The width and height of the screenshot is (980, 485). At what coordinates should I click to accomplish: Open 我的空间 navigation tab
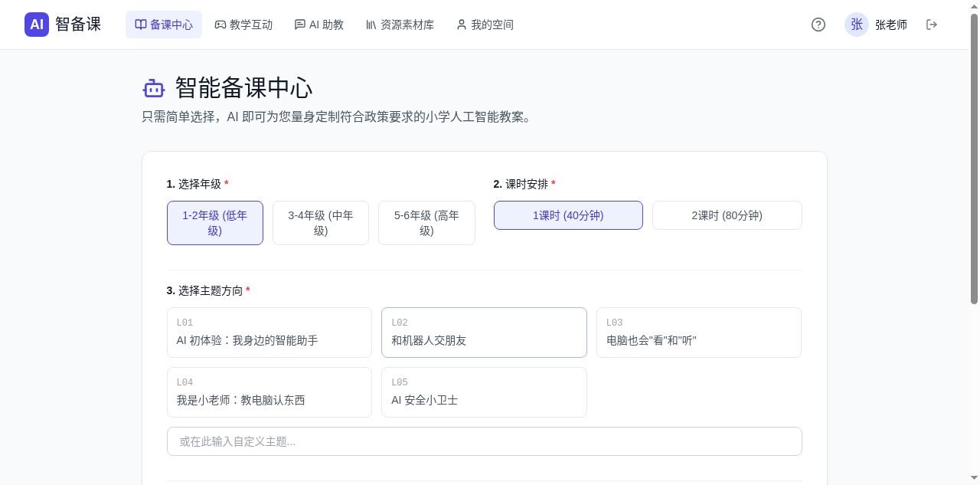[x=485, y=25]
